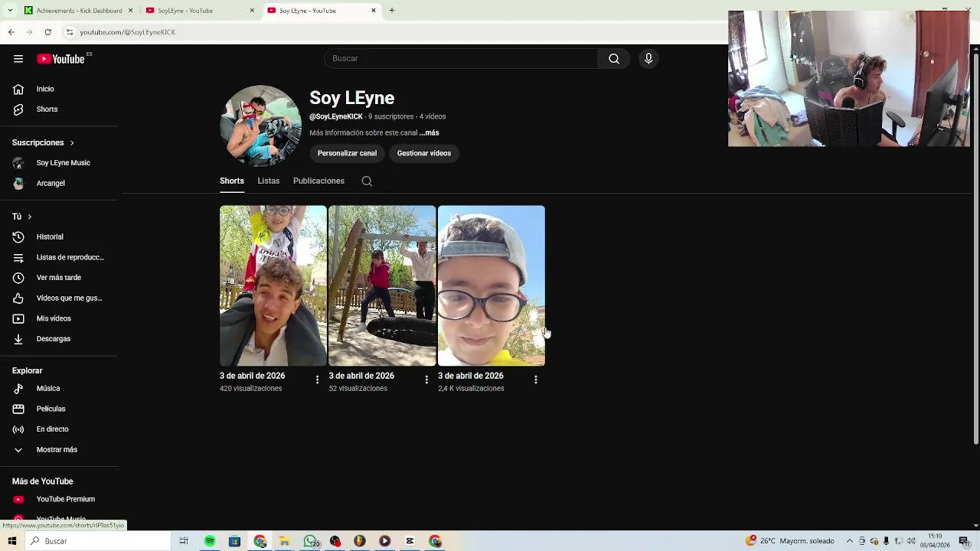Viewport: 980px width, 551px height.
Task: Start voice search with microphone icon
Action: (x=648, y=59)
